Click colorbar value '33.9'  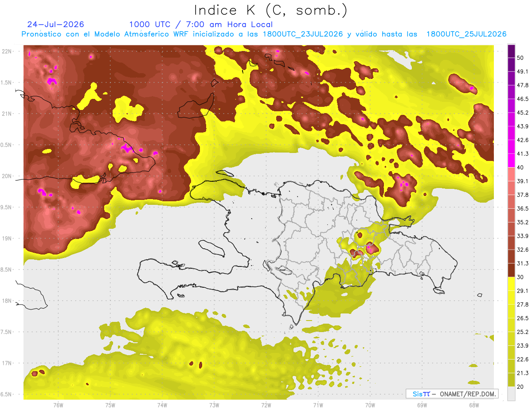(523, 236)
